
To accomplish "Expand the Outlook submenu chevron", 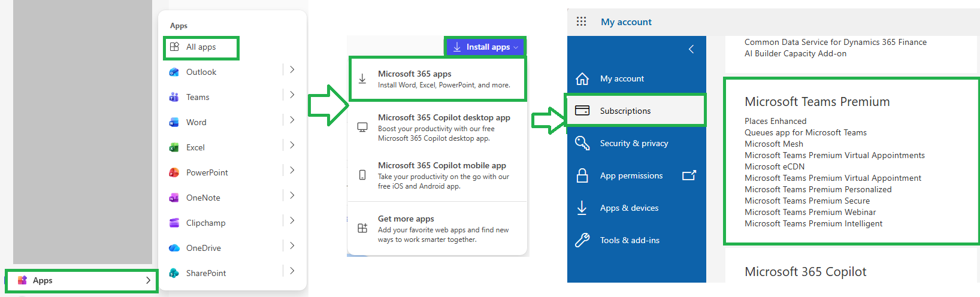I will (292, 69).
